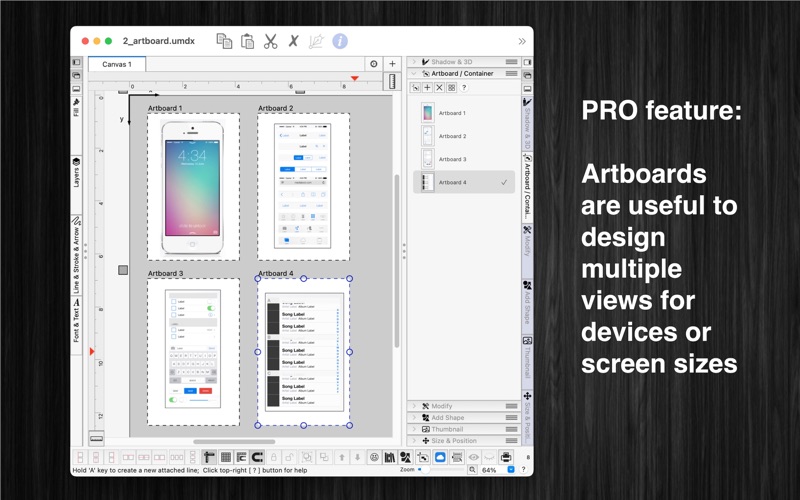
Task: Click the create-artboard icon in Artboard panel
Action: click(415, 88)
